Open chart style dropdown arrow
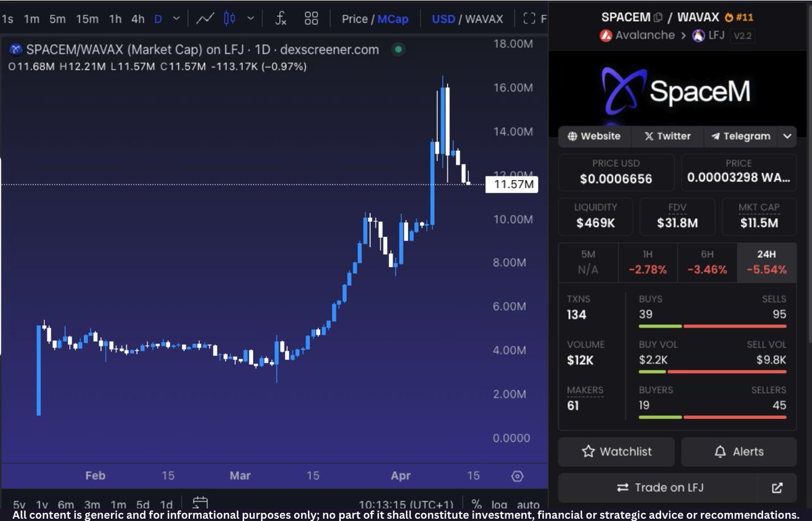 (250, 19)
